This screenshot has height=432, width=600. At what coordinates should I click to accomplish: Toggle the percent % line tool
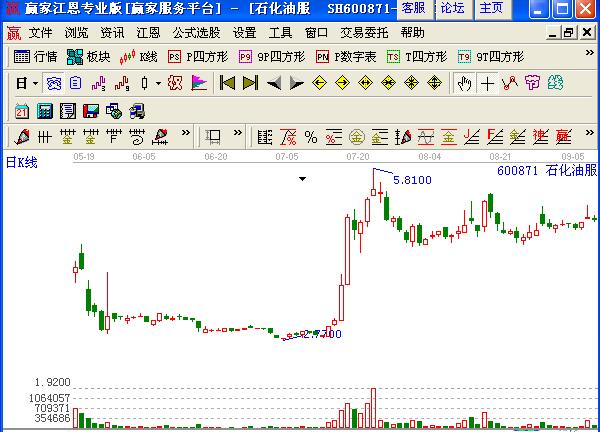(x=311, y=136)
